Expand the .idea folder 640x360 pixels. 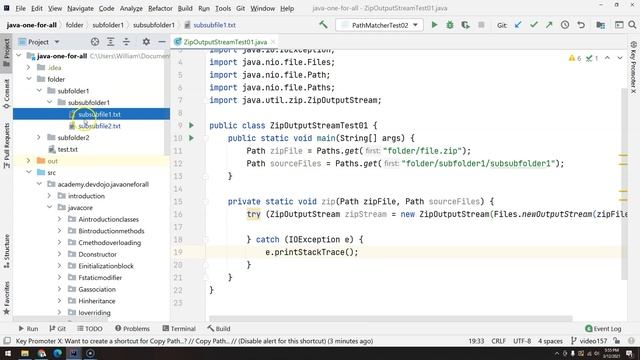[x=29, y=67]
